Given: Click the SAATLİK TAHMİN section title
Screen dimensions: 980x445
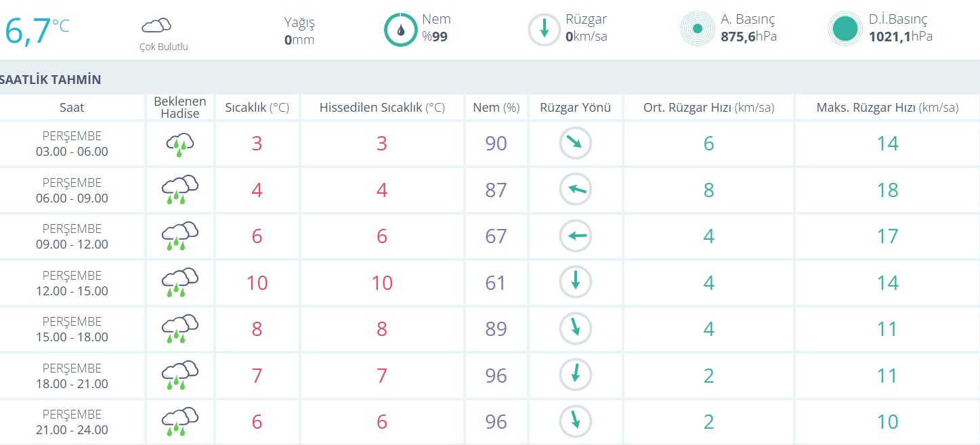Looking at the screenshot, I should coord(51,79).
